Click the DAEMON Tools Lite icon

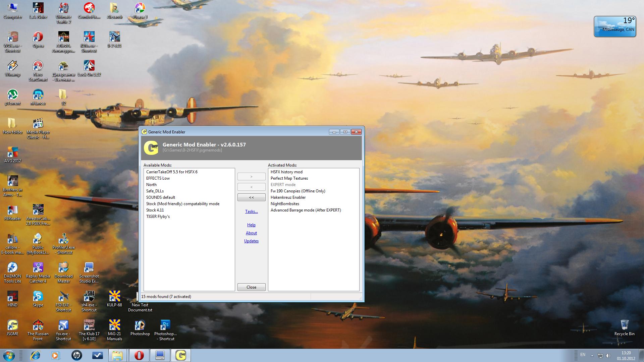tap(12, 268)
